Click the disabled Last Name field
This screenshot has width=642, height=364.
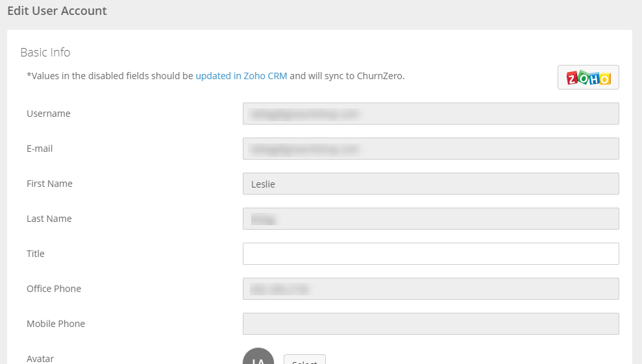pyautogui.click(x=431, y=219)
